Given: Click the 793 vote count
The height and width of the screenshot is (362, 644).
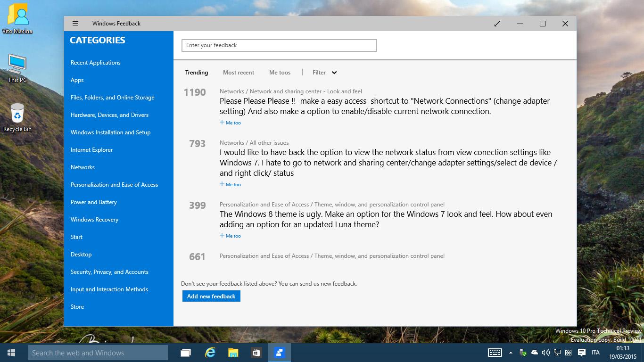Looking at the screenshot, I should pos(198,144).
